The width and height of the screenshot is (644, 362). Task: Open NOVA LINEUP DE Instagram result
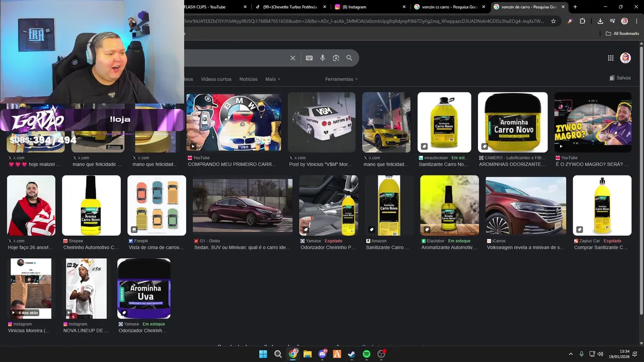(x=86, y=330)
